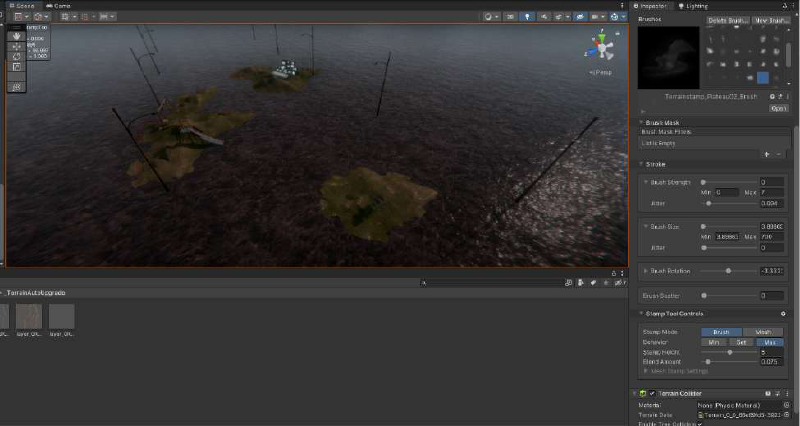Select the Rotate tool in scene toolbar

[16, 57]
